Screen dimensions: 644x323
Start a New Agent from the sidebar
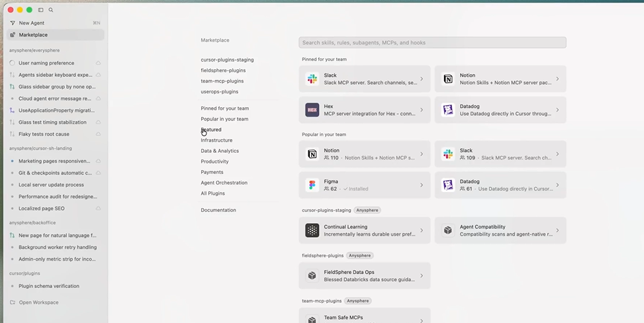point(31,23)
